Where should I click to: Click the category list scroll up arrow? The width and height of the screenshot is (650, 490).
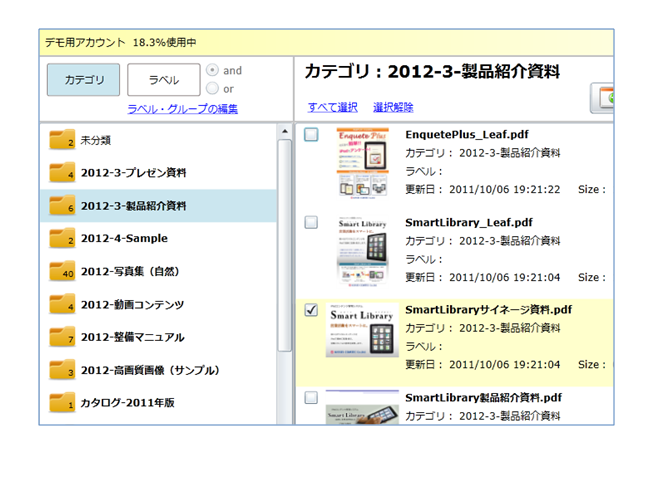tap(285, 131)
